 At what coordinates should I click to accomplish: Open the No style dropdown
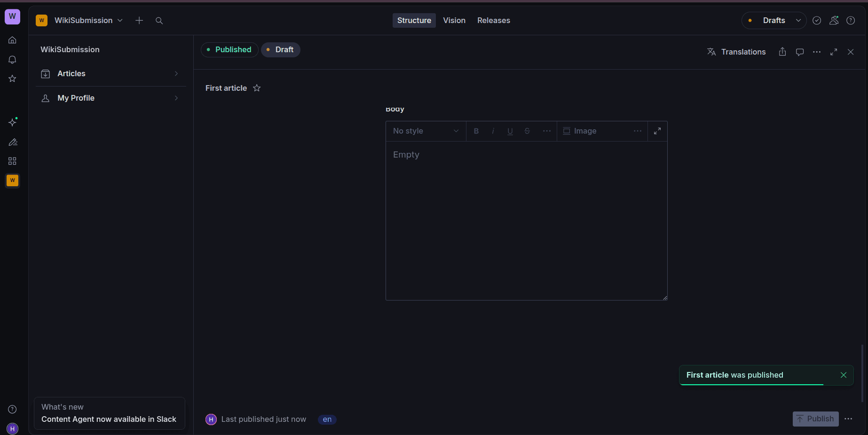coord(426,131)
